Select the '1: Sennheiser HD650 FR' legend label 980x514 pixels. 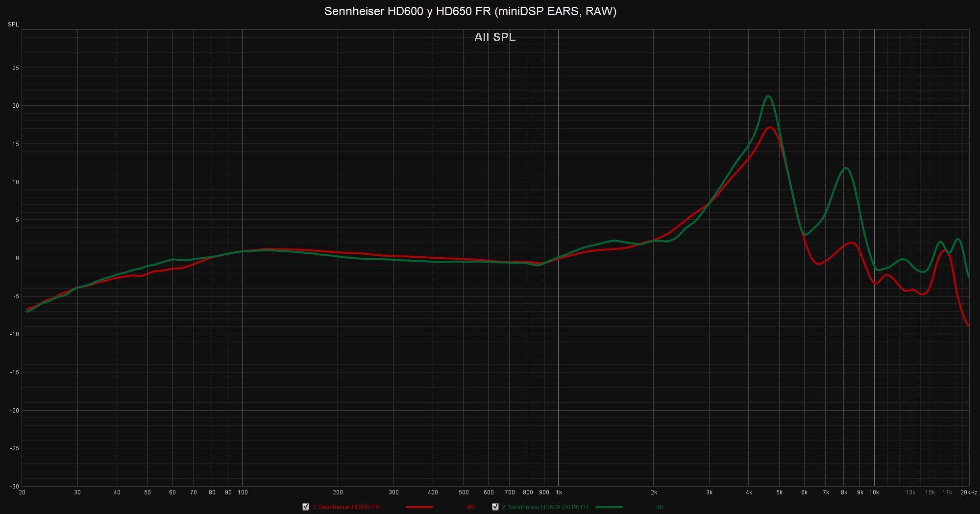coord(346,507)
